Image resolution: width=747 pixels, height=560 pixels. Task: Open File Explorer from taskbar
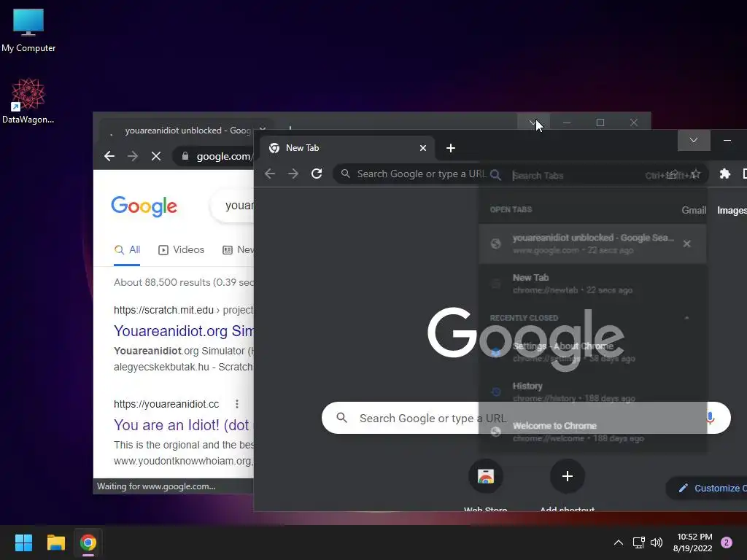tap(55, 542)
